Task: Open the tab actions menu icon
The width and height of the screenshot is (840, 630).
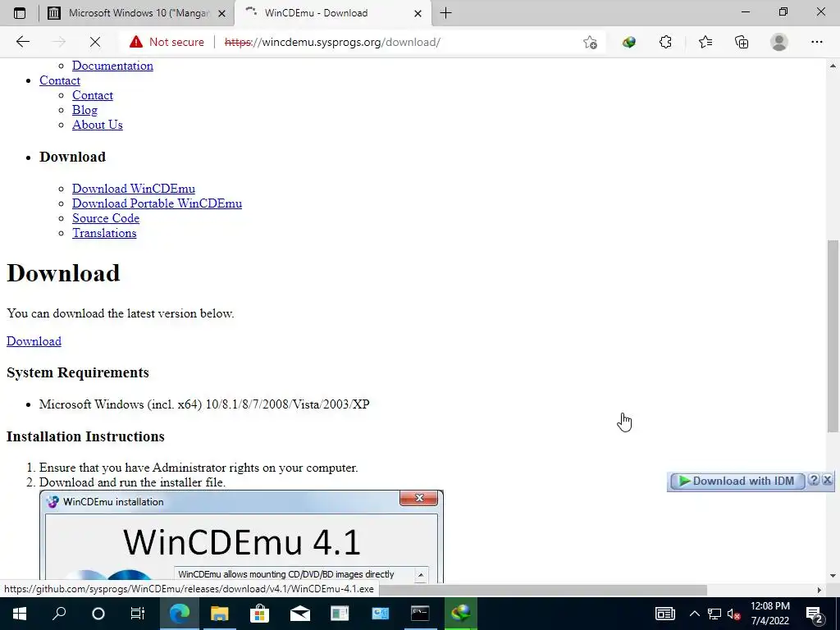Action: coord(20,13)
